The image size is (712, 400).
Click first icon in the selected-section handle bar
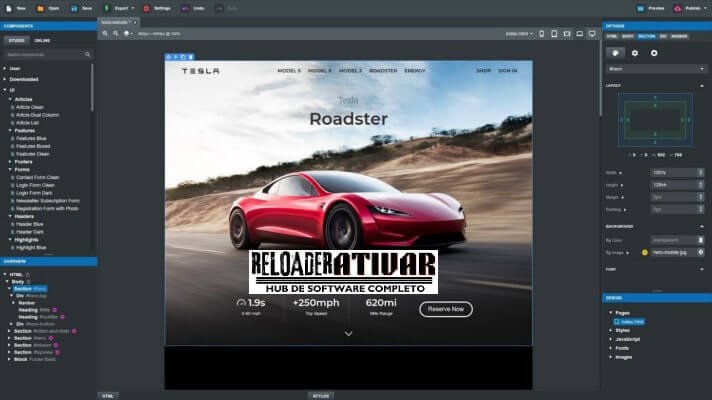[168, 57]
